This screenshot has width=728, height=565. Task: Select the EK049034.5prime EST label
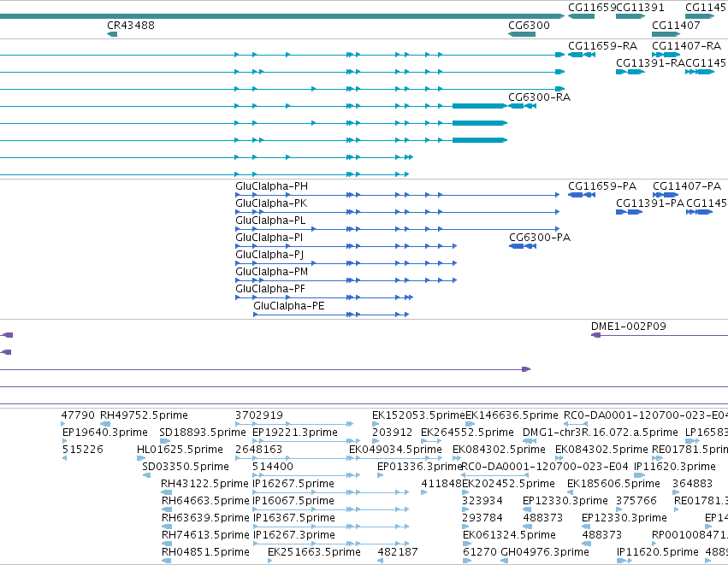click(395, 450)
